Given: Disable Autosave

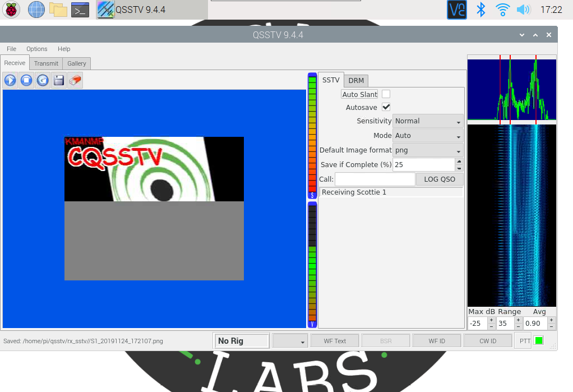Looking at the screenshot, I should (x=386, y=107).
